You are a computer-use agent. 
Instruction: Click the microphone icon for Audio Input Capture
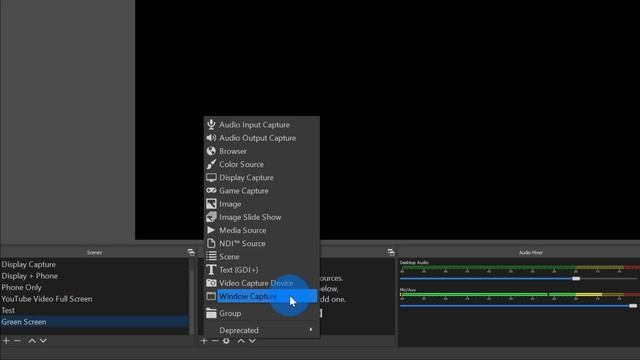coord(211,124)
